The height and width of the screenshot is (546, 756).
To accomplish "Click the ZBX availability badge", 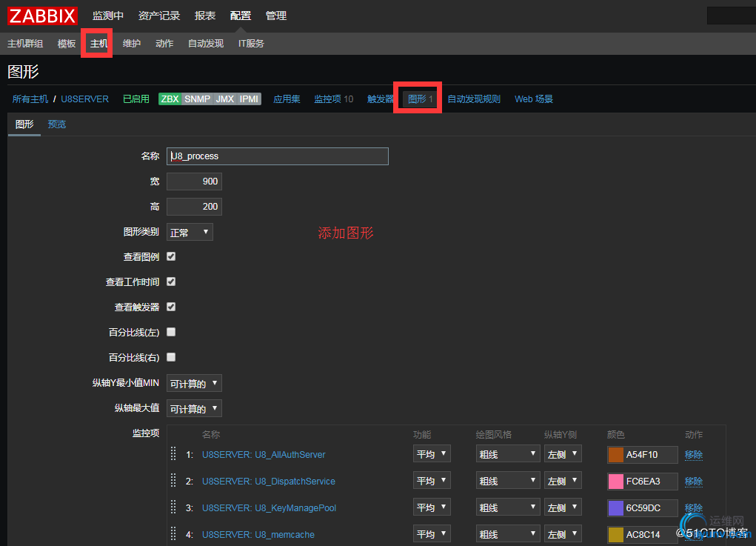I will tap(170, 99).
